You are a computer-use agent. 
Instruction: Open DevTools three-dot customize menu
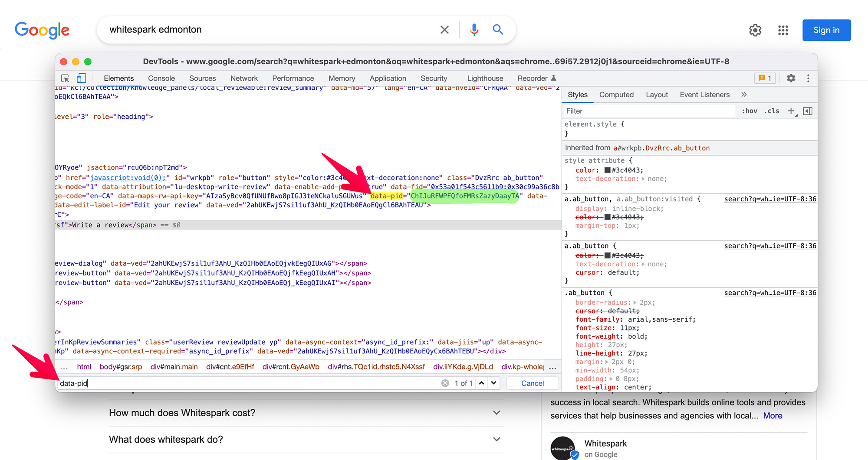[808, 78]
